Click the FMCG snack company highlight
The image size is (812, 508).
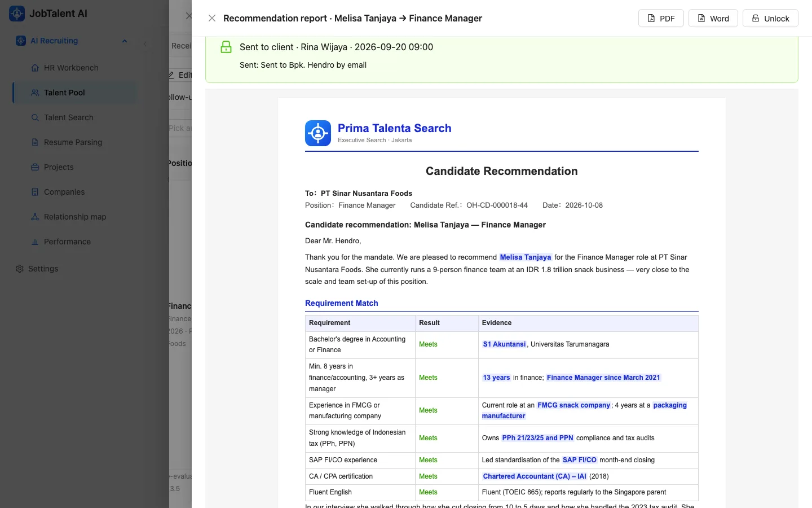573,405
